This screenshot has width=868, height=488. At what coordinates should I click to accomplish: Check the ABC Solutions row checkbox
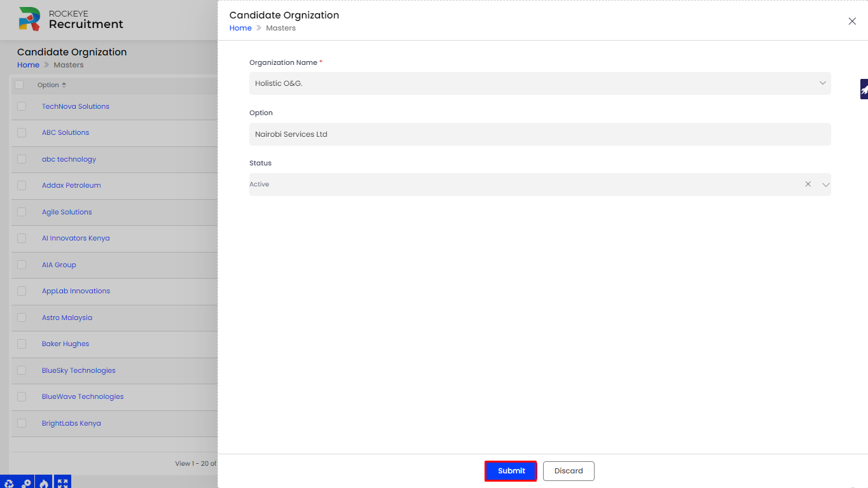point(22,132)
